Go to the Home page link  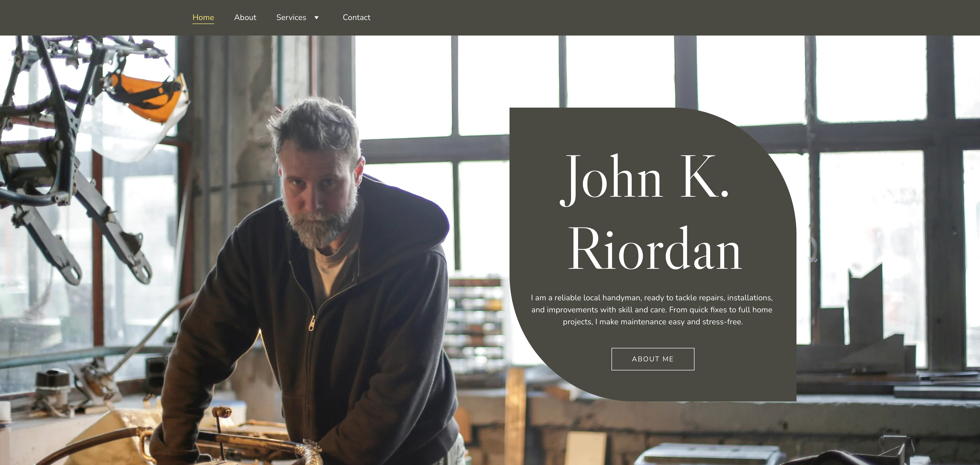203,18
